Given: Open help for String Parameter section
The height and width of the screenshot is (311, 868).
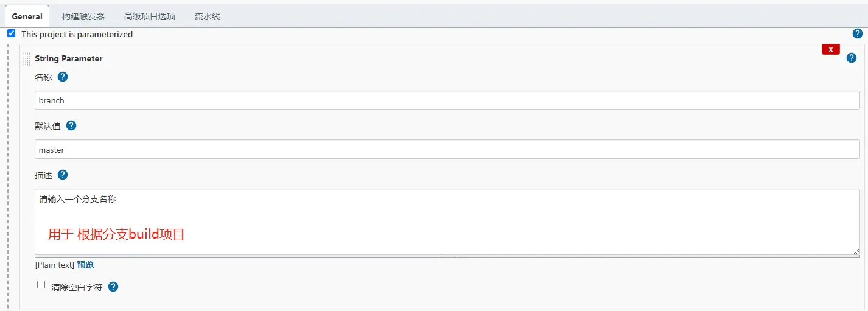Looking at the screenshot, I should 852,58.
